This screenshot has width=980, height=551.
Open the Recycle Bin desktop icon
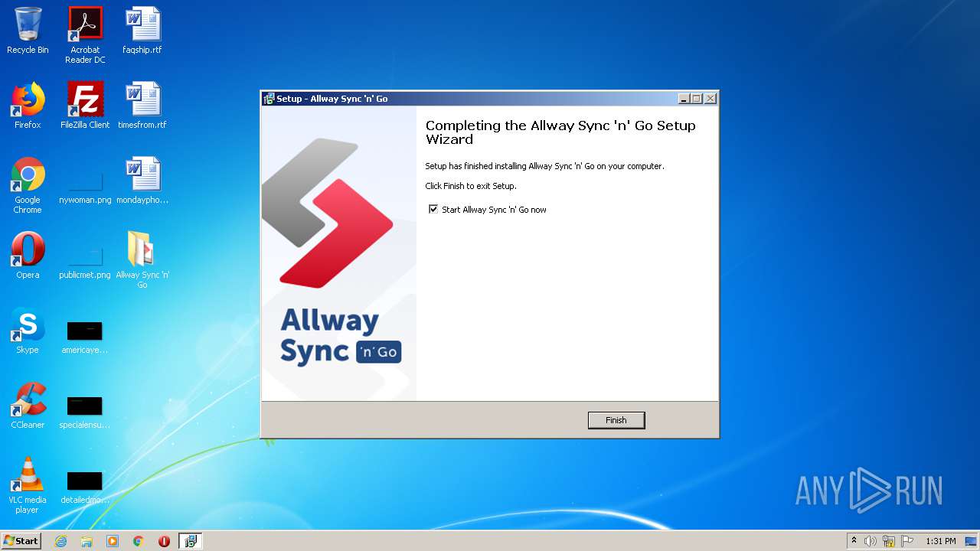(28, 31)
